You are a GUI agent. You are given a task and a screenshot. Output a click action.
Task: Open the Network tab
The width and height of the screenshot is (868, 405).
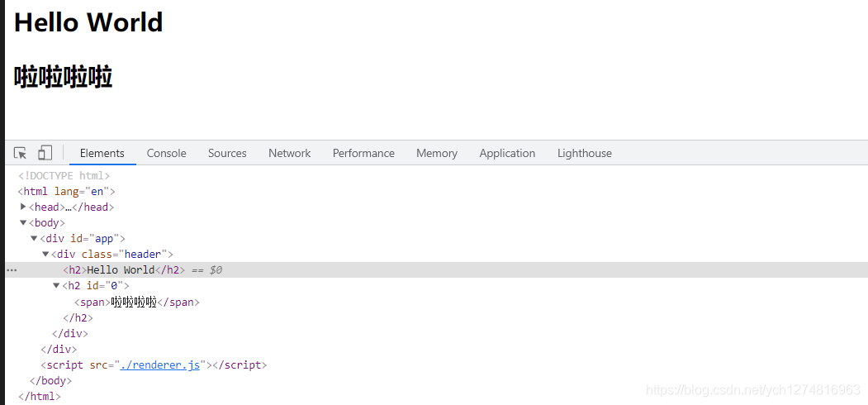[x=289, y=153]
